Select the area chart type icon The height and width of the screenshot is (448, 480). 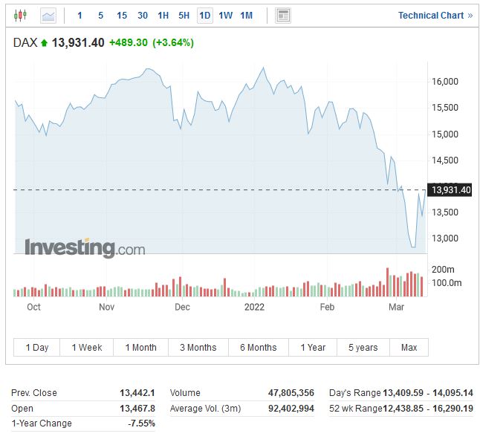point(48,15)
